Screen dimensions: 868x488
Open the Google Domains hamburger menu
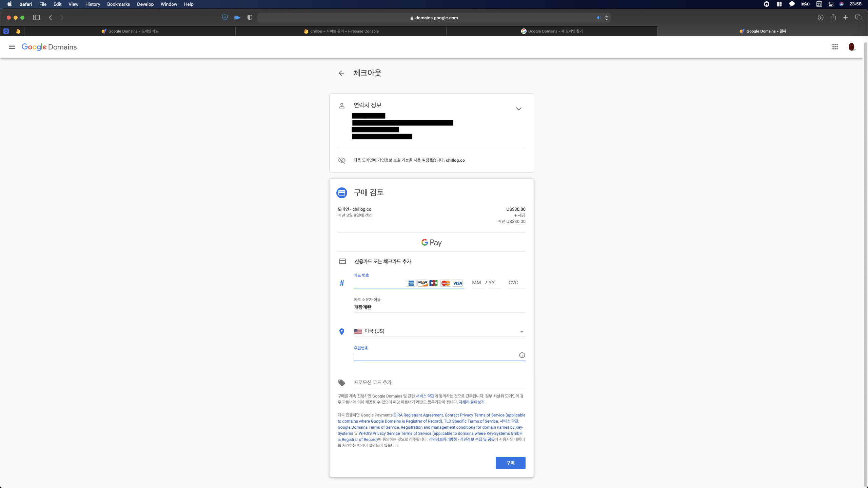[12, 47]
